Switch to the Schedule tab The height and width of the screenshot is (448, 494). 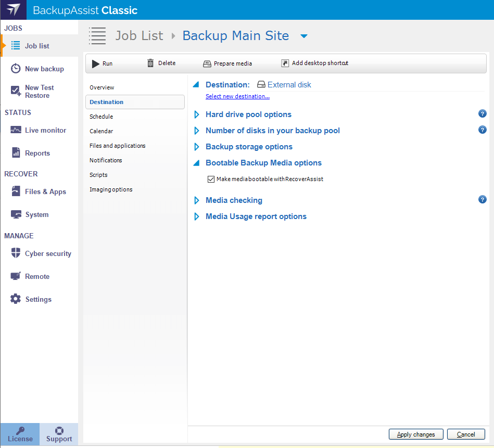point(101,117)
